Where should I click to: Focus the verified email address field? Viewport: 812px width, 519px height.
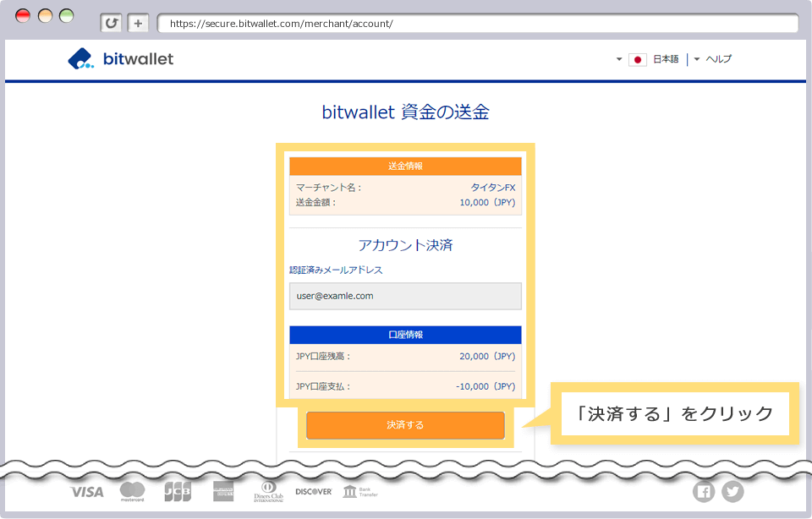coord(405,296)
